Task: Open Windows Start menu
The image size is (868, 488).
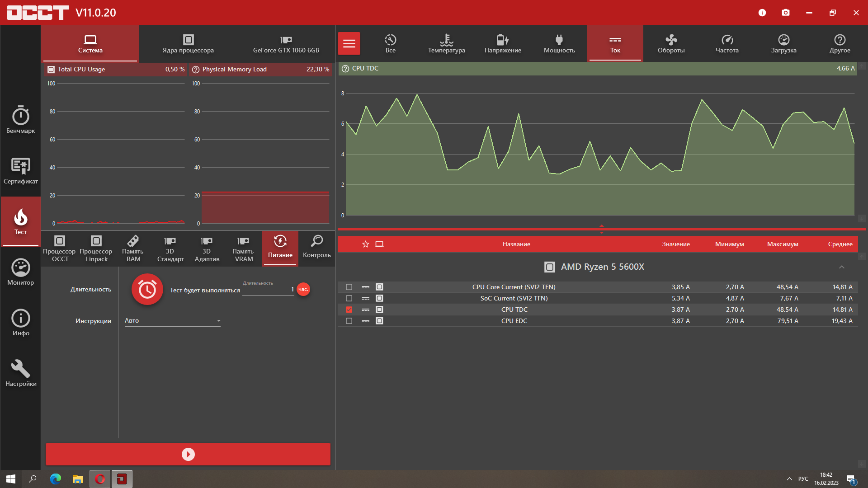Action: (x=11, y=479)
